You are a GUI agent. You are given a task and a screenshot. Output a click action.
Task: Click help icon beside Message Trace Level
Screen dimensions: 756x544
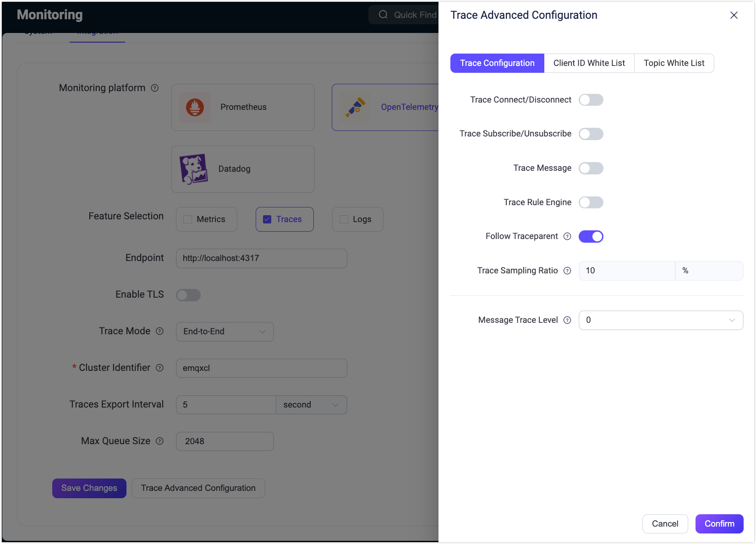coord(567,320)
